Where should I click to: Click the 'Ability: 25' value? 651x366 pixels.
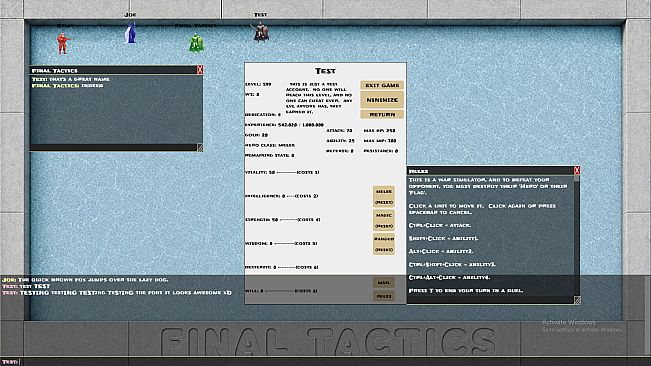(340, 141)
